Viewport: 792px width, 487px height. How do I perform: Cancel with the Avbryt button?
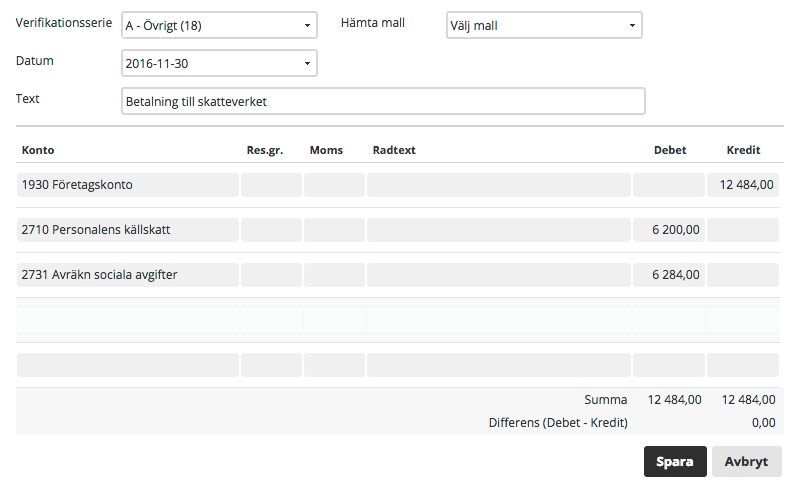click(747, 461)
